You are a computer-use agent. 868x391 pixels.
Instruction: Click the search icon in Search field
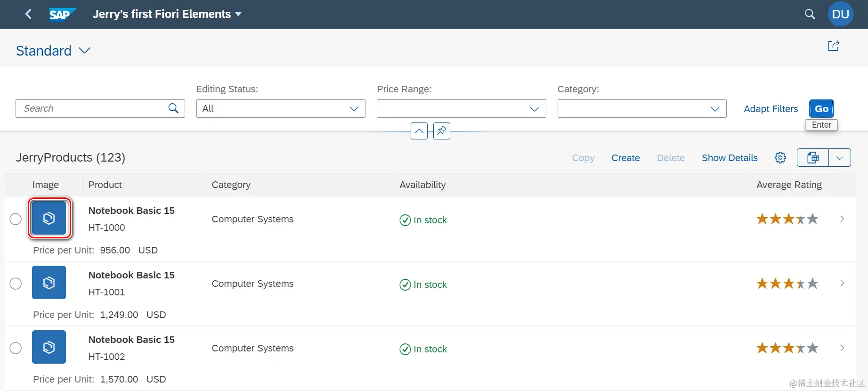(173, 108)
